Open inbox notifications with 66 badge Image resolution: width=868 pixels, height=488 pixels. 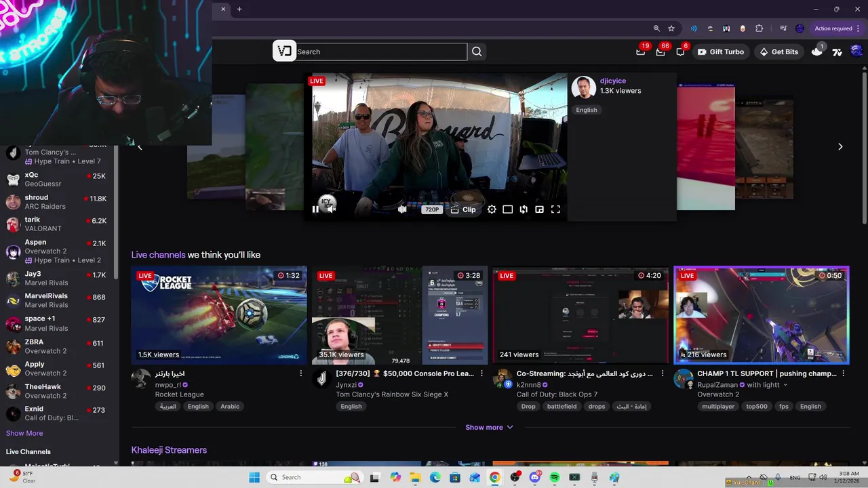(660, 52)
